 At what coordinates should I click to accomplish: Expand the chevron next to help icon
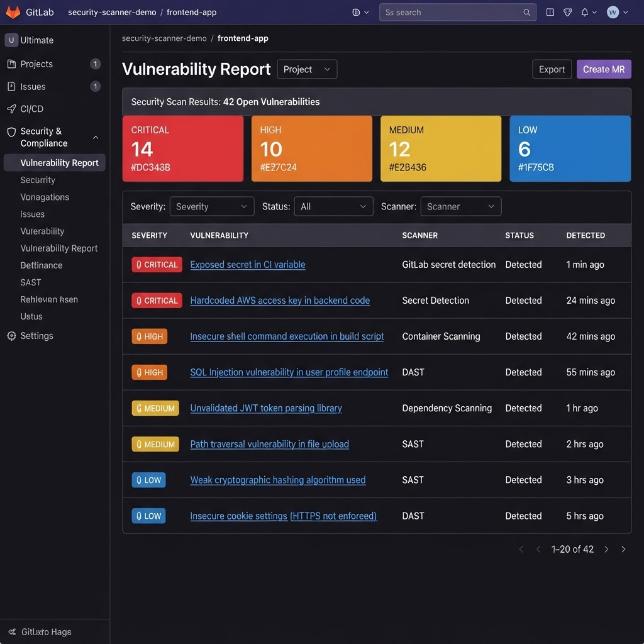[367, 13]
